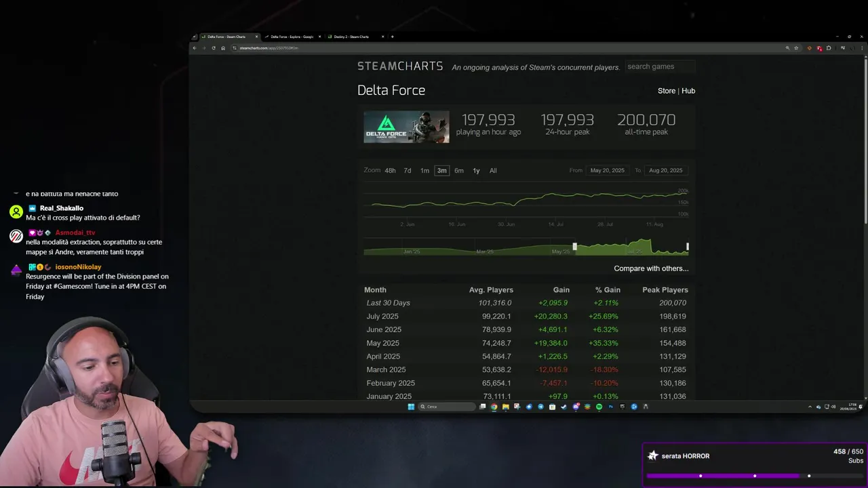Grab the right handle of chart navigator
868x488 pixels.
click(x=688, y=247)
